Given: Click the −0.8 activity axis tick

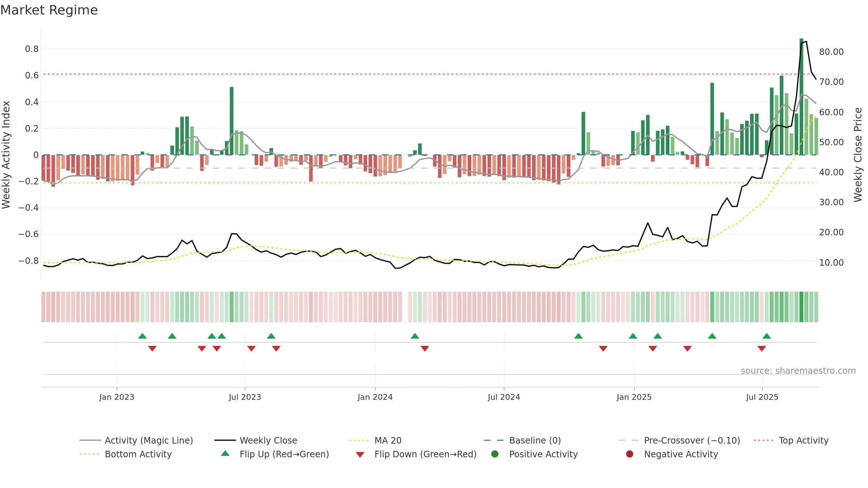Looking at the screenshot, I should click(29, 261).
